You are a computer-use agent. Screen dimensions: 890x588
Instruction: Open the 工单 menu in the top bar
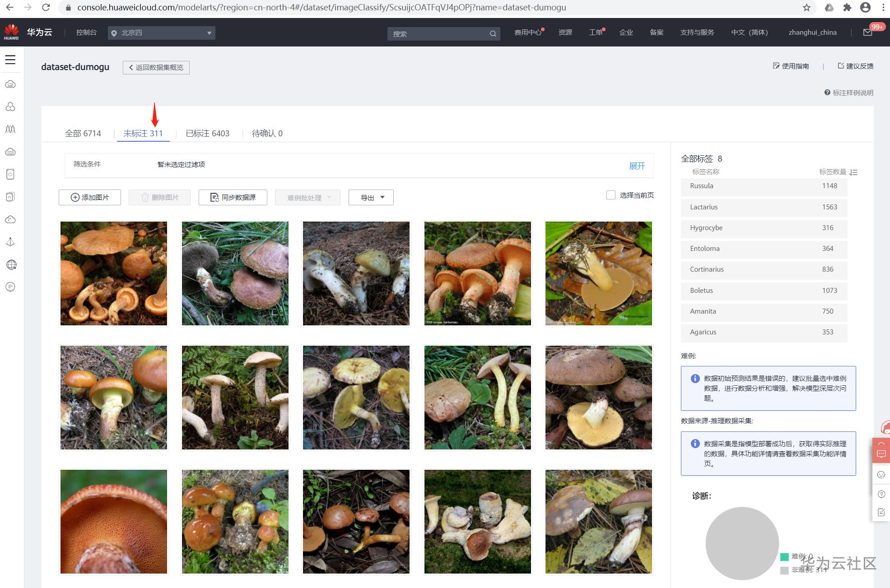pyautogui.click(x=595, y=32)
